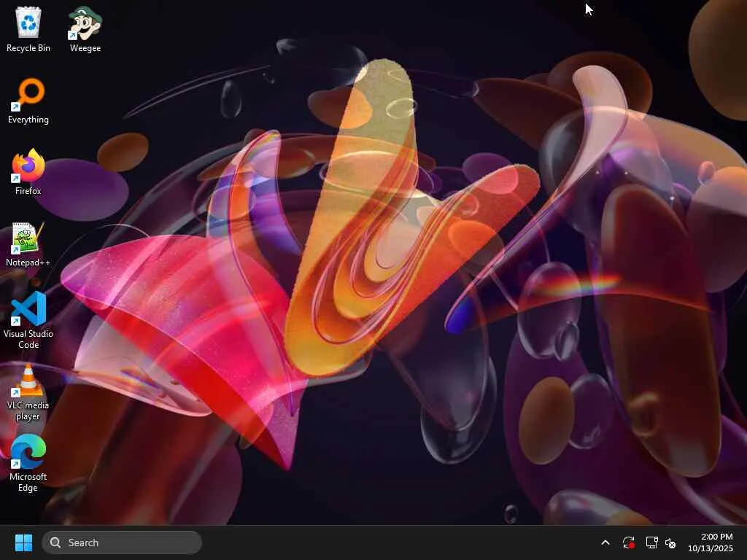Click the taskbar Search box
The width and height of the screenshot is (747, 560).
click(122, 542)
